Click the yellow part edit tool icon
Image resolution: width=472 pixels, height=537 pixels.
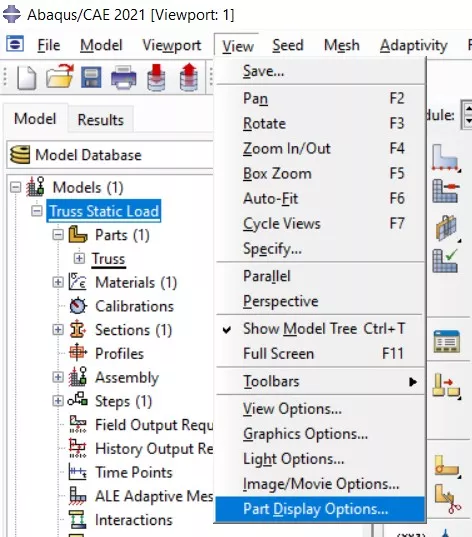(447, 466)
